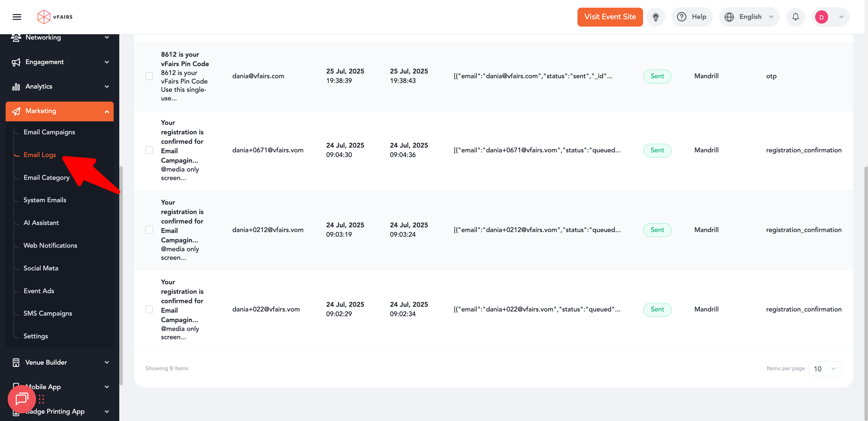Open the hamburger sidebar menu icon
Viewport: 868px width, 421px height.
pos(17,17)
